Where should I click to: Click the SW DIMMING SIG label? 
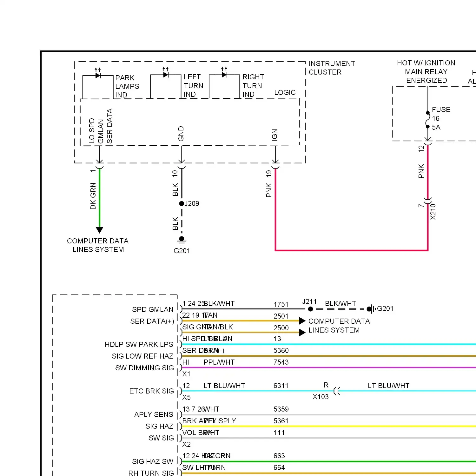pos(144,368)
